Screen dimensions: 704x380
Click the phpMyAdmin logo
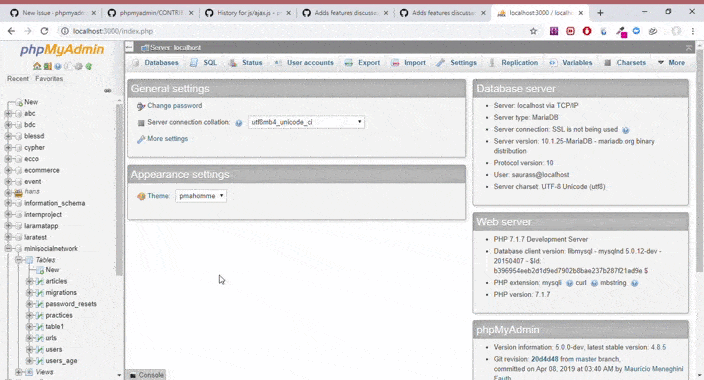click(x=62, y=49)
